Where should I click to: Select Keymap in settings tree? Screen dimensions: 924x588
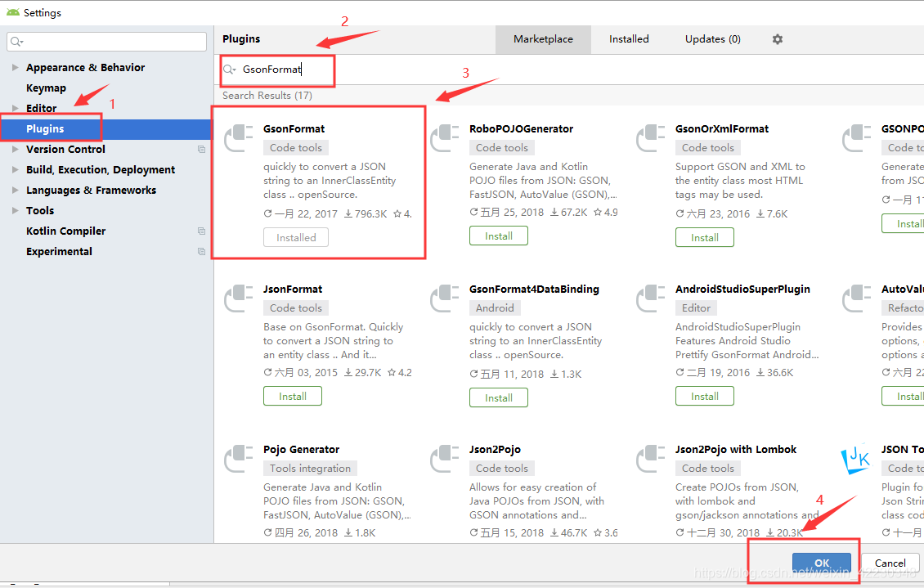pyautogui.click(x=46, y=88)
